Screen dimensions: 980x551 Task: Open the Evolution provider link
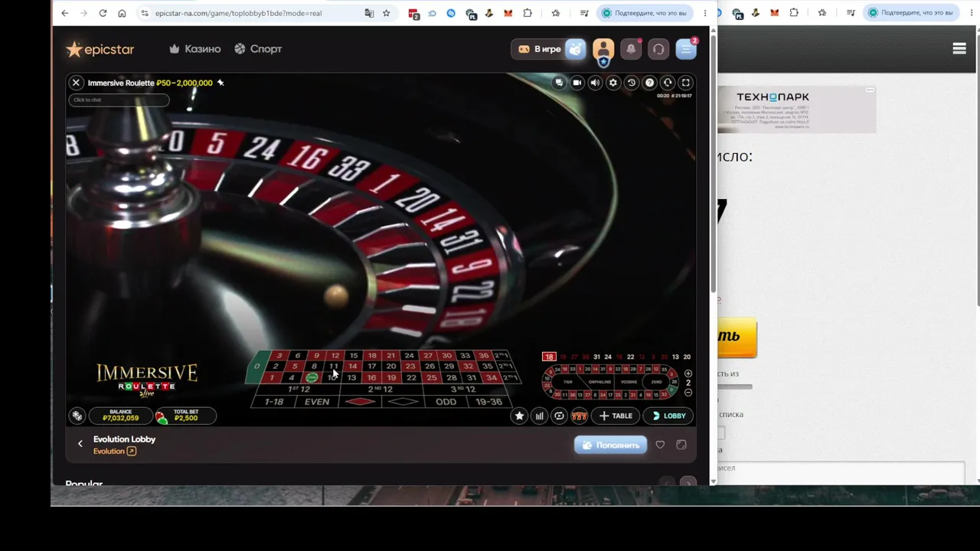(115, 452)
